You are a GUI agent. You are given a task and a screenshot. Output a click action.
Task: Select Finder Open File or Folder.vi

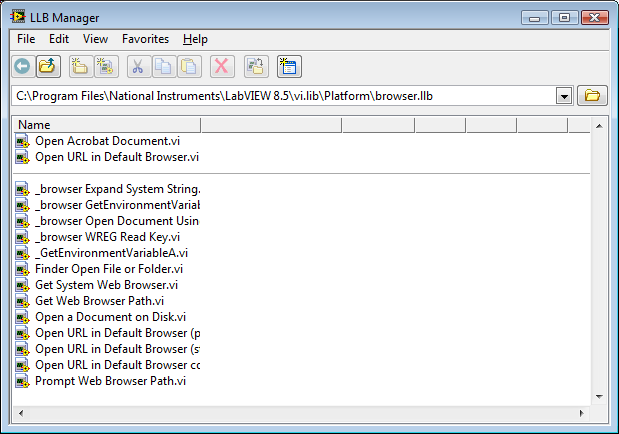point(109,269)
